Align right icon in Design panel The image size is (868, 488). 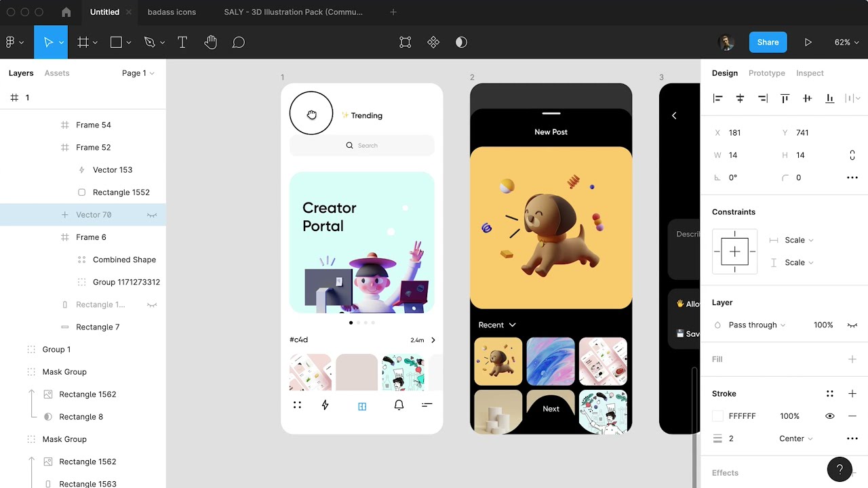(762, 98)
